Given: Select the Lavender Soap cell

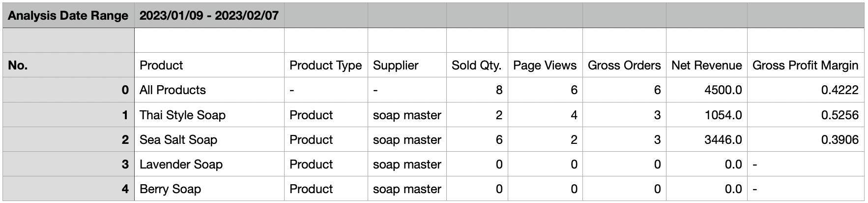Looking at the screenshot, I should [x=209, y=164].
